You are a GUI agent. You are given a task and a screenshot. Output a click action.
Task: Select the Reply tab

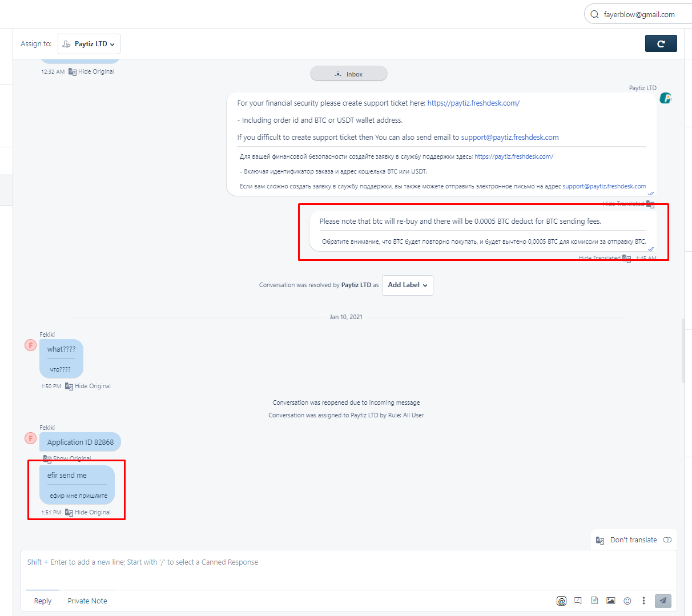coord(43,601)
